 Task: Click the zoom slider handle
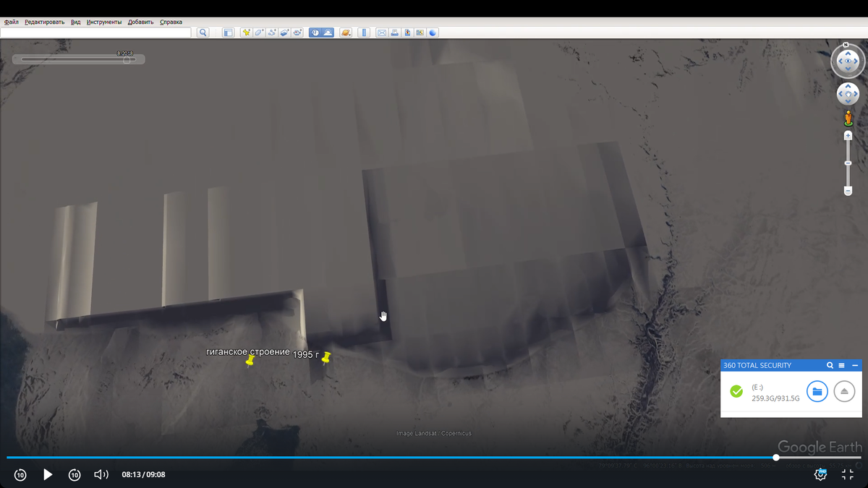coord(848,163)
